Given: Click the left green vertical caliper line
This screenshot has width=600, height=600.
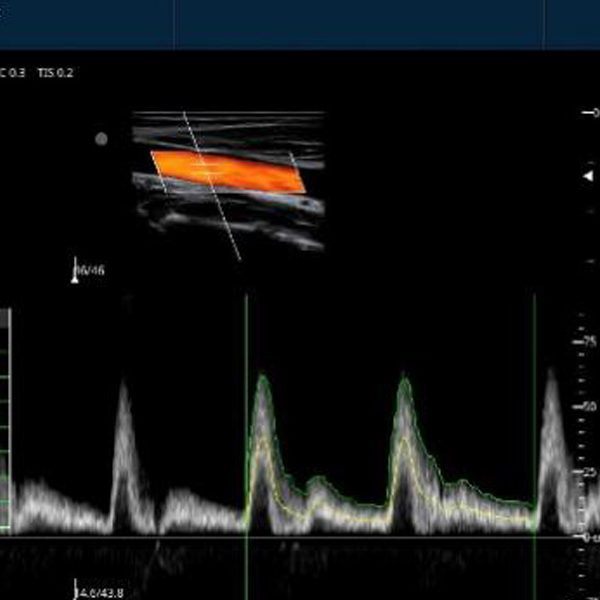Looking at the screenshot, I should [246, 420].
